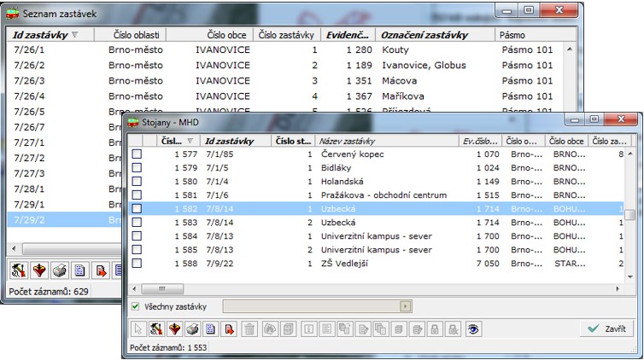The width and height of the screenshot is (644, 360).
Task: Click the trash delete icon in Stojany toolbar
Action: [249, 328]
